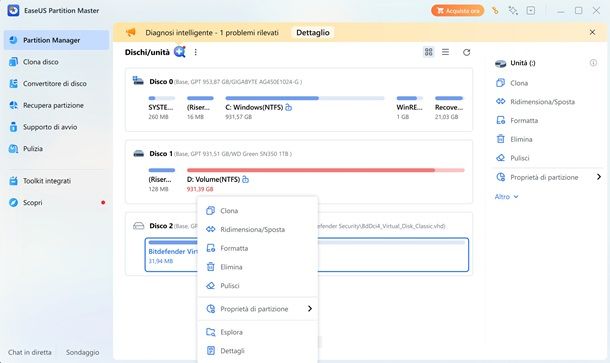Choose Dettagli in context menu
The height and width of the screenshot is (363, 610).
pyautogui.click(x=258, y=351)
